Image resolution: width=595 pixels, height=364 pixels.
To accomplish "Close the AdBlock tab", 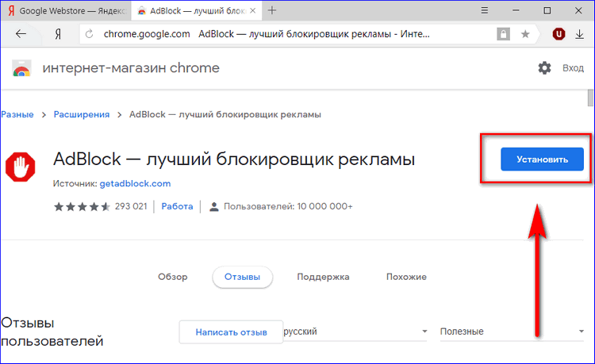I will (253, 10).
